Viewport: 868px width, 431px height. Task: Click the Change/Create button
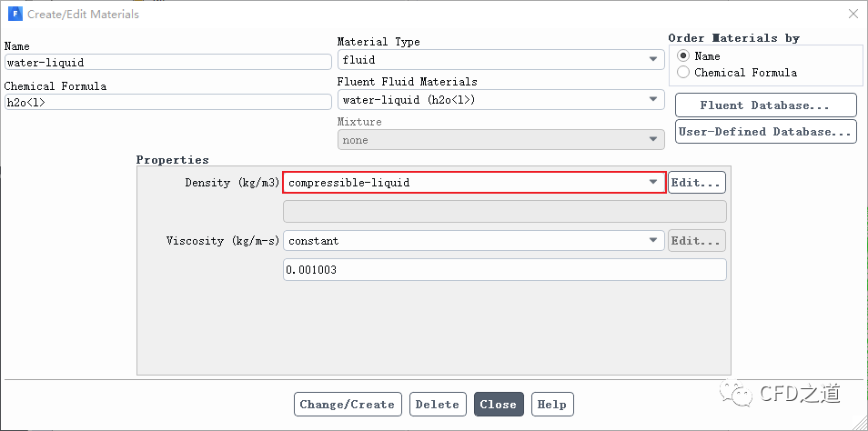(x=347, y=405)
